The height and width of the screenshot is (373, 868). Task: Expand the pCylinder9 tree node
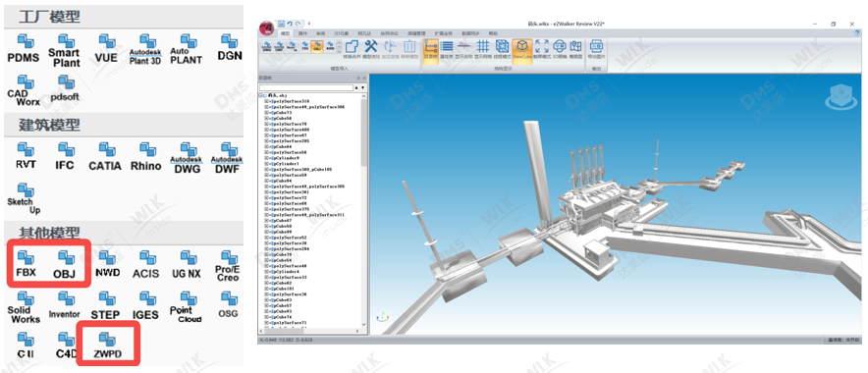coord(266,158)
